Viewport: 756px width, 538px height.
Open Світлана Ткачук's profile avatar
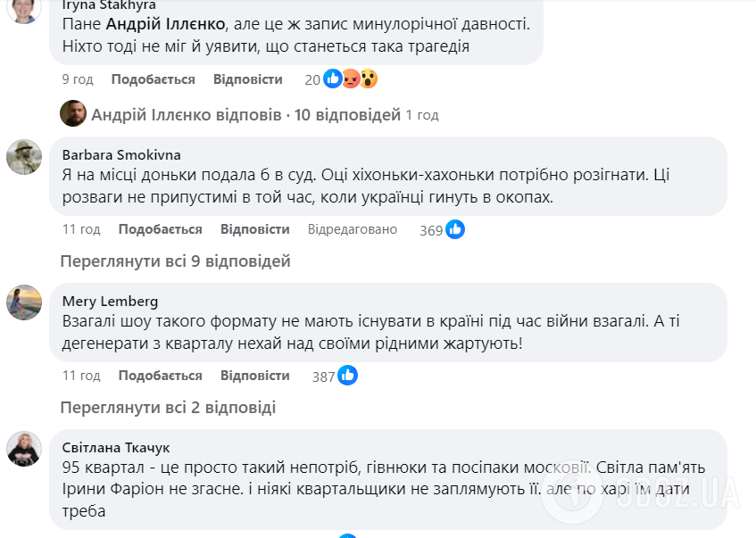point(24,449)
